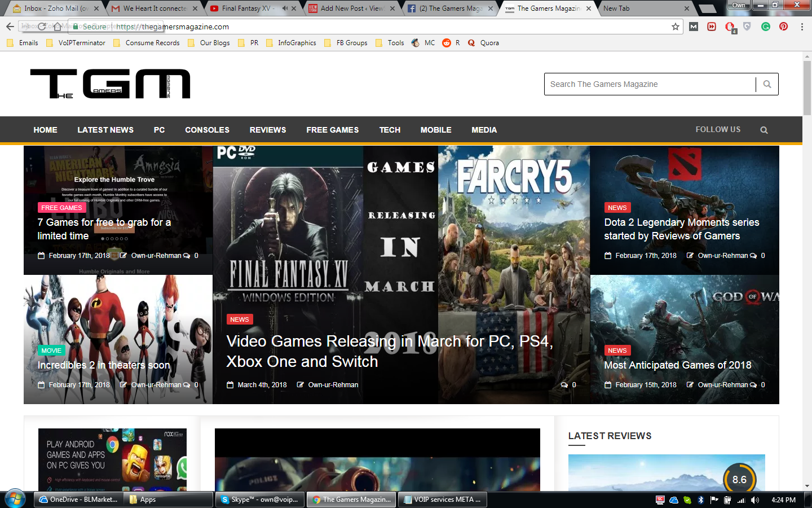Open the Our Blogs bookmark folder
This screenshot has width=812, height=508.
pos(209,43)
